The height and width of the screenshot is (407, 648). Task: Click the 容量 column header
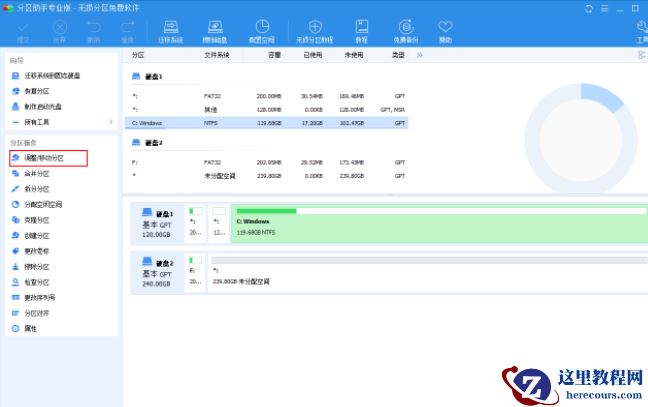tap(274, 55)
